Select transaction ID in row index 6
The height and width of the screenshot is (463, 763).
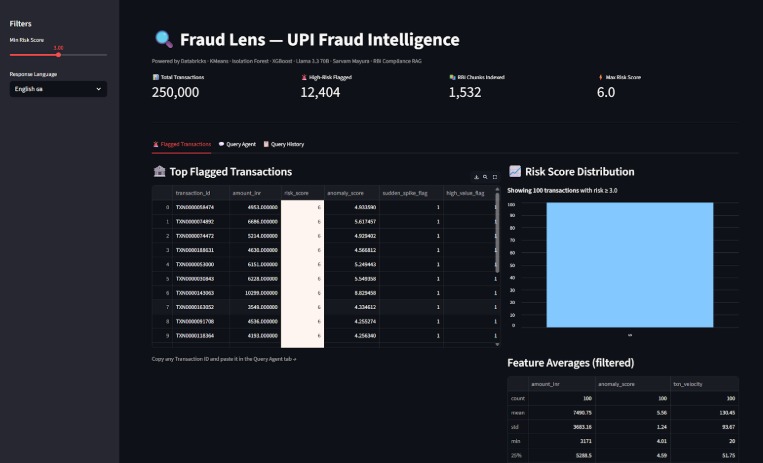pyautogui.click(x=200, y=293)
